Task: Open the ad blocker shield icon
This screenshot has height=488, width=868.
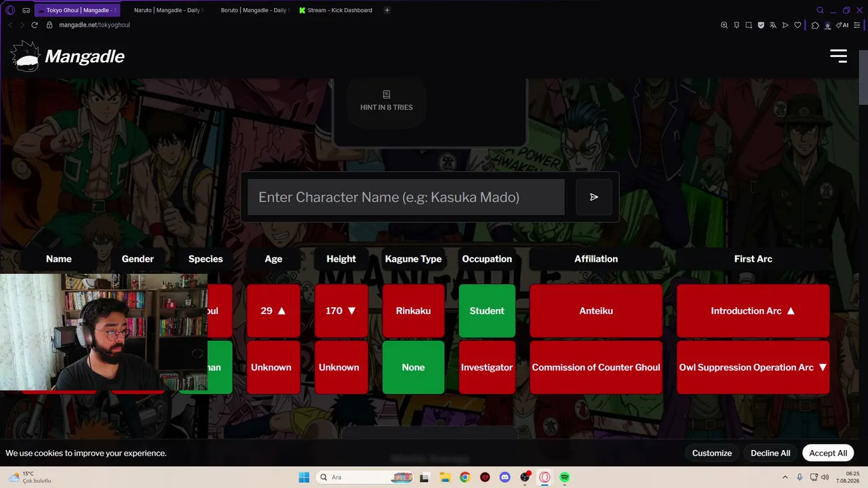Action: [x=761, y=25]
